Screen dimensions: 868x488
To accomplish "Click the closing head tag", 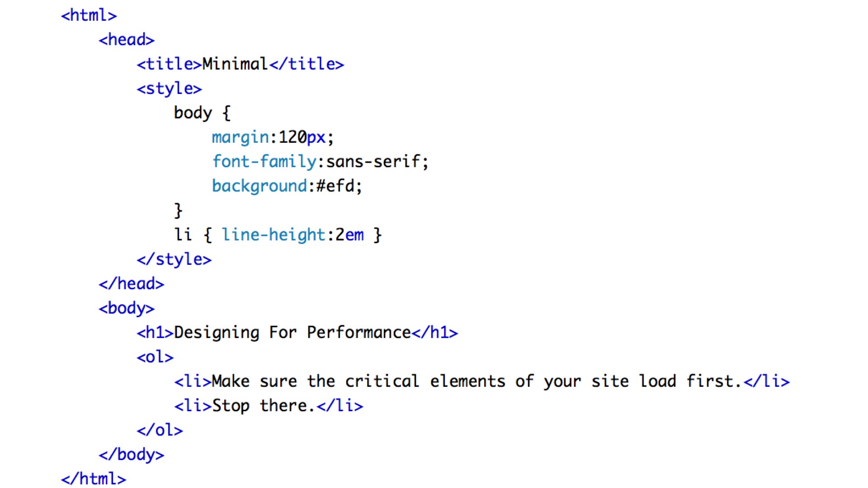I will pos(132,284).
